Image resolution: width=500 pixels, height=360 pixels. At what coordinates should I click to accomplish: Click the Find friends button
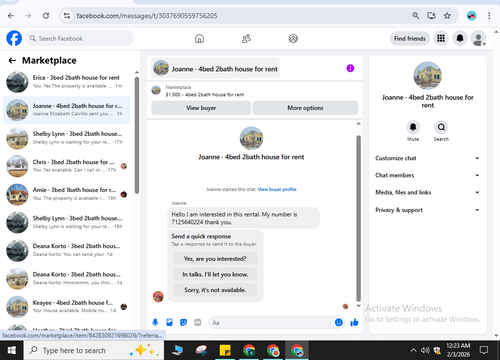(x=410, y=38)
